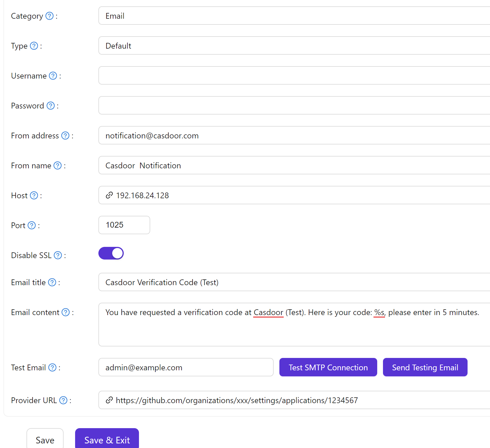Screen dimensions: 490x448
Task: Open the Email title help icon
Action: coord(52,282)
